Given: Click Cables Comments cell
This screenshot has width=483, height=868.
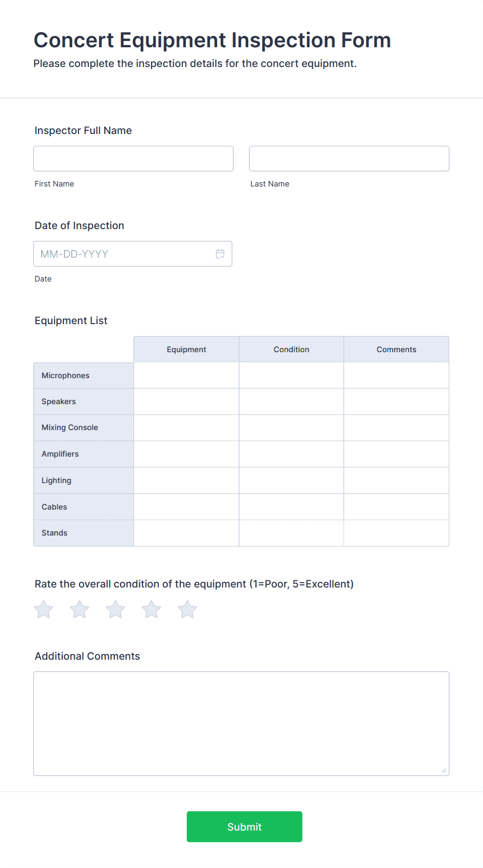Looking at the screenshot, I should click(396, 507).
